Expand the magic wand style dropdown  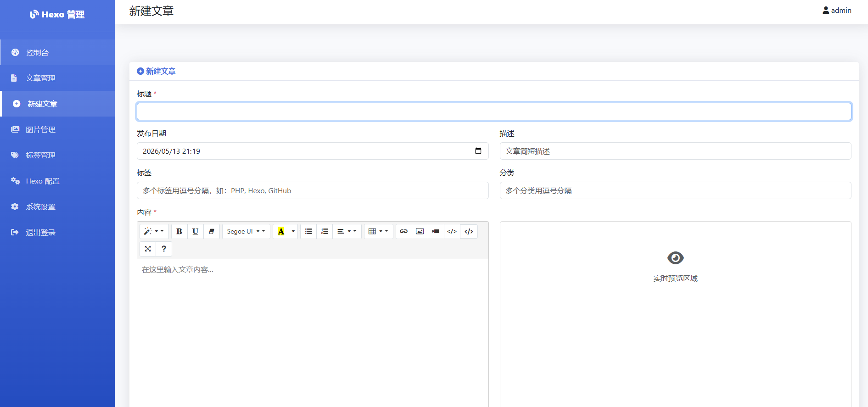pos(154,231)
